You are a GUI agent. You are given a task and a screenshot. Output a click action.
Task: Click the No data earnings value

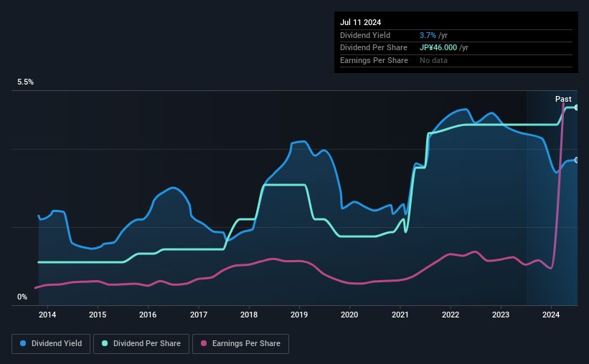433,60
